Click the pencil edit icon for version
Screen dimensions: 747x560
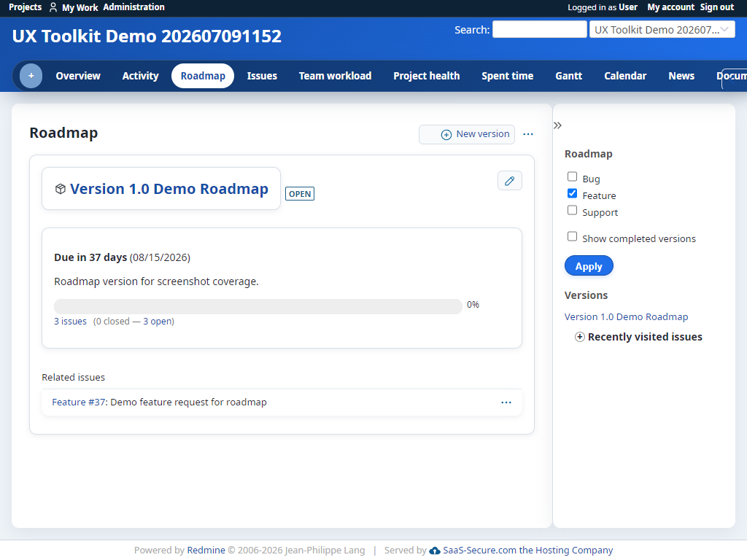tap(510, 181)
